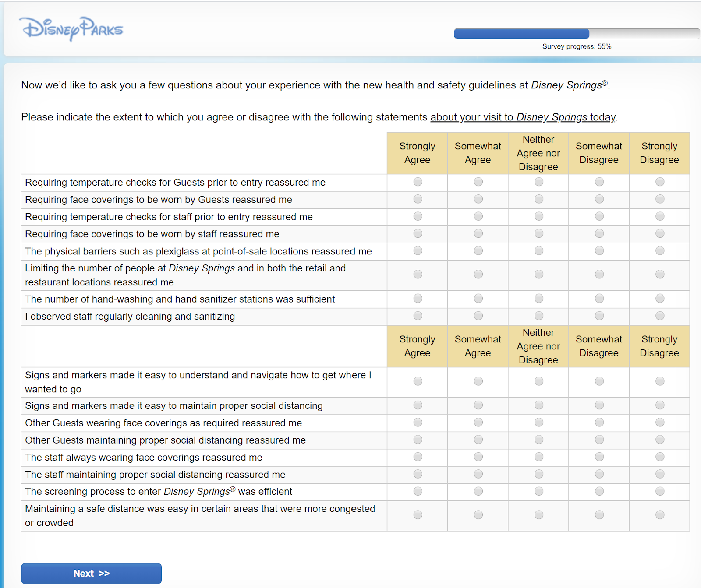Click the Next >> button

pos(91,573)
